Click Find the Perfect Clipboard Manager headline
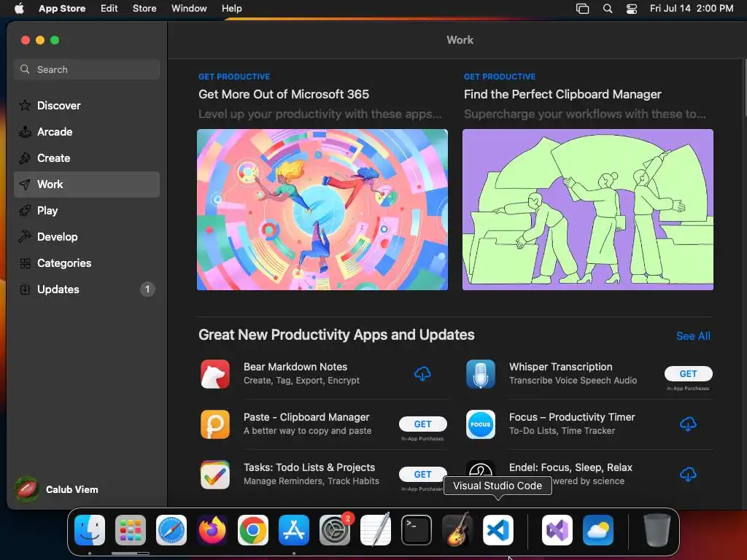The image size is (747, 560). click(x=562, y=94)
